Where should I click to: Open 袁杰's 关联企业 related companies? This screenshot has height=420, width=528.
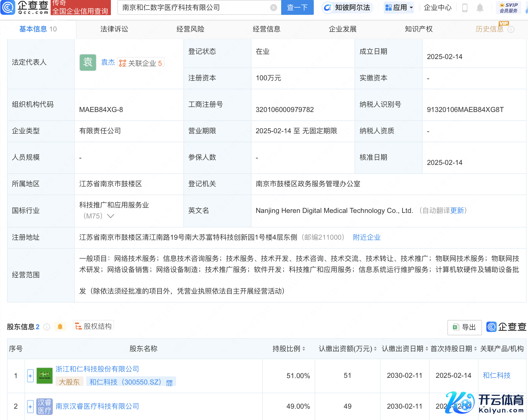[141, 63]
